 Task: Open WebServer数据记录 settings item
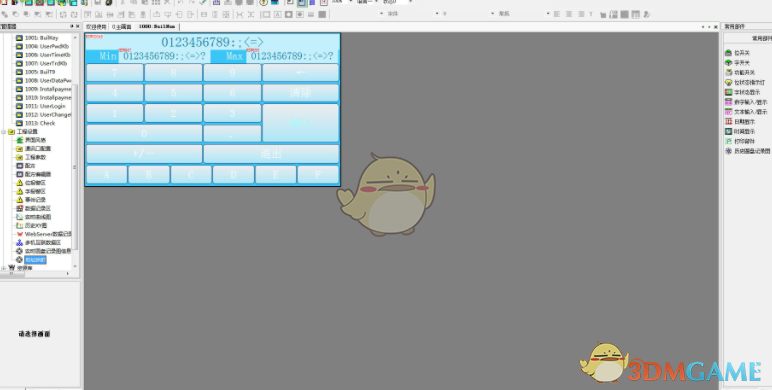tap(43, 234)
